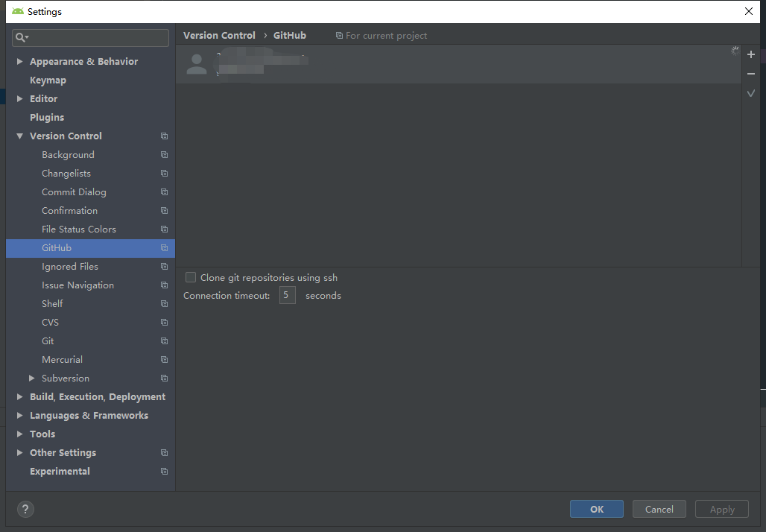
Task: Click project-level icon beside Version Control
Action: (x=164, y=136)
